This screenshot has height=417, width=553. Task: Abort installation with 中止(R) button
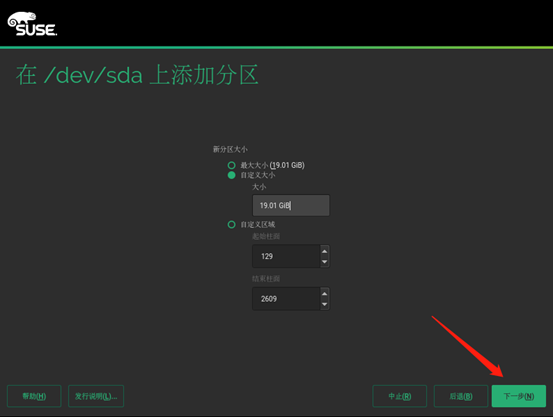(x=400, y=396)
